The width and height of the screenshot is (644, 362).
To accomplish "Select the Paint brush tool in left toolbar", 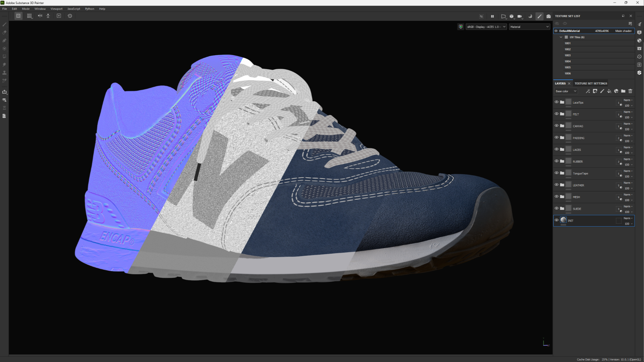I will tap(4, 24).
